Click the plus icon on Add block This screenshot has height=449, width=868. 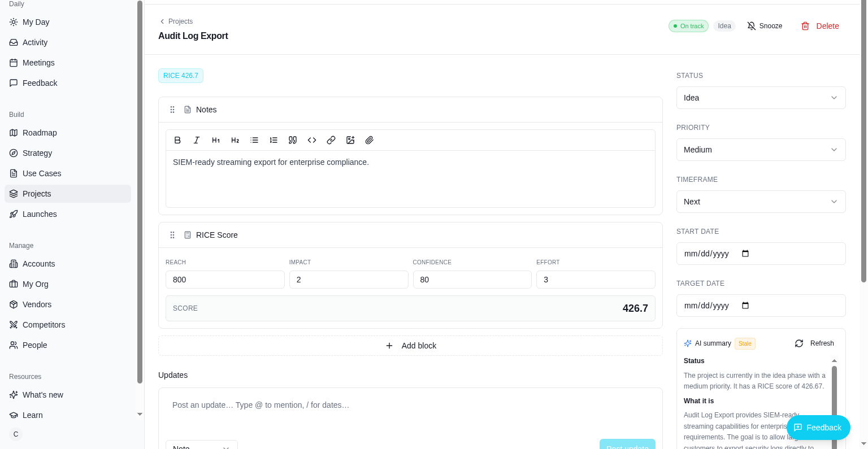389,346
